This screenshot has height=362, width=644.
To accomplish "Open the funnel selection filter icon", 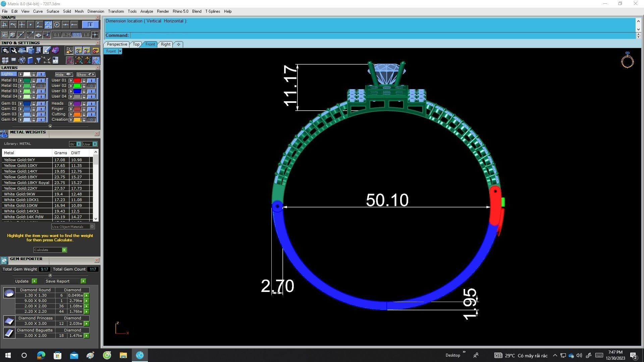I will tap(39, 60).
